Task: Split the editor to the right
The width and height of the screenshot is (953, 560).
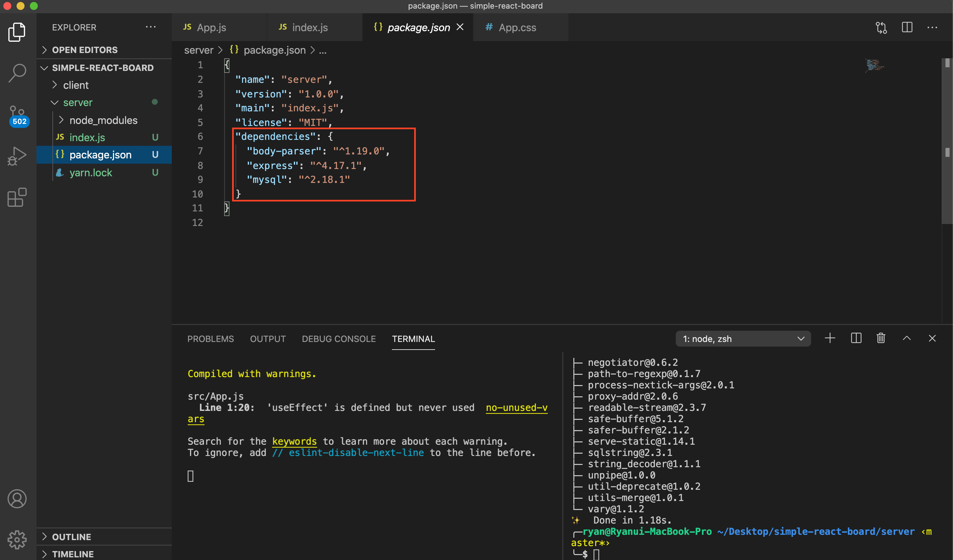Action: coord(907,27)
